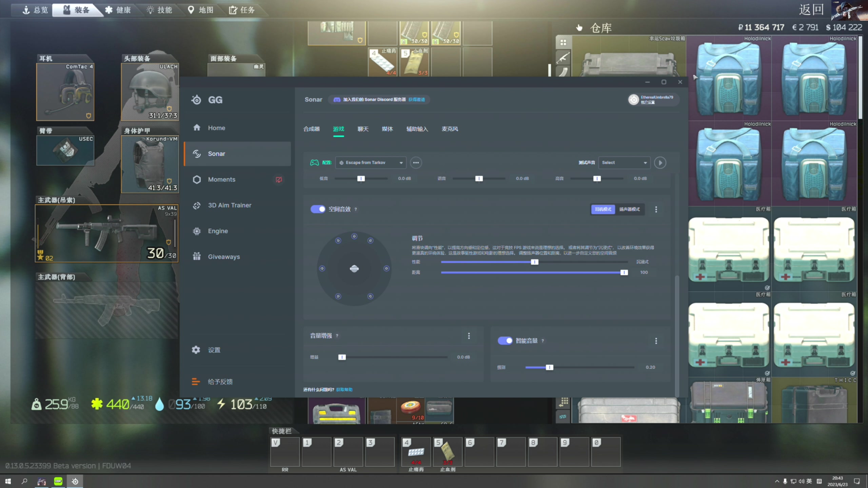Open config more options ellipsis button
Image resolution: width=868 pixels, height=488 pixels.
click(416, 163)
